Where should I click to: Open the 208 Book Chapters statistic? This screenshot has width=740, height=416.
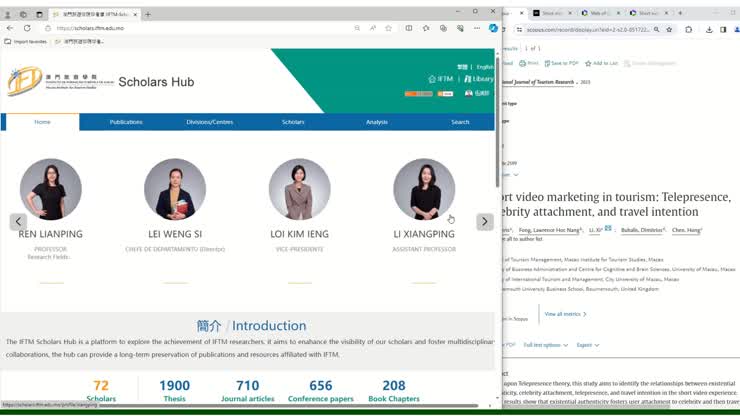tap(394, 391)
